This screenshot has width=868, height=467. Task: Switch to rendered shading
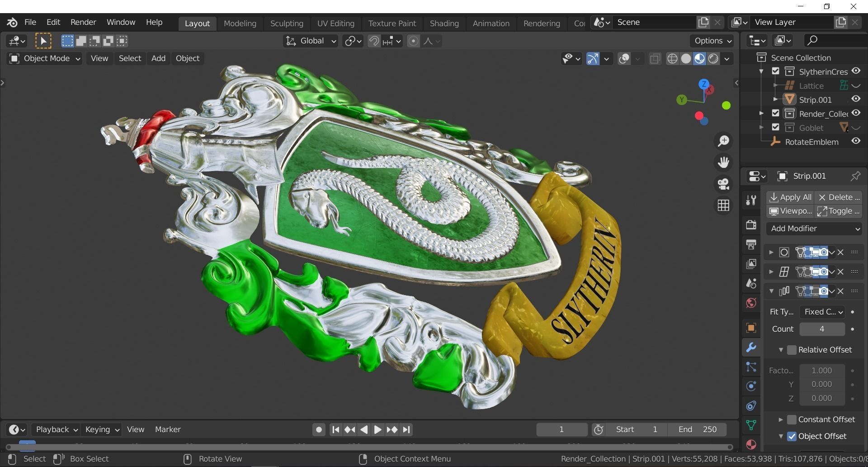coord(713,59)
